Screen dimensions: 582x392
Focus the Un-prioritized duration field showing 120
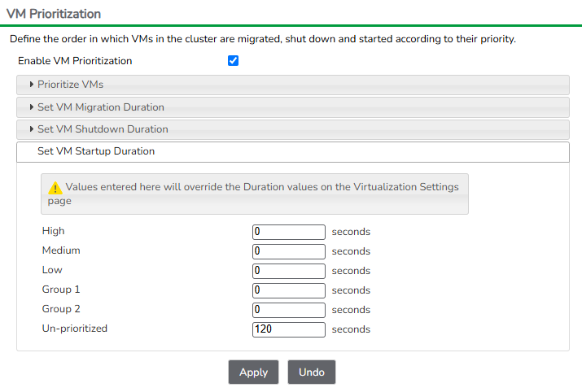pyautogui.click(x=289, y=329)
